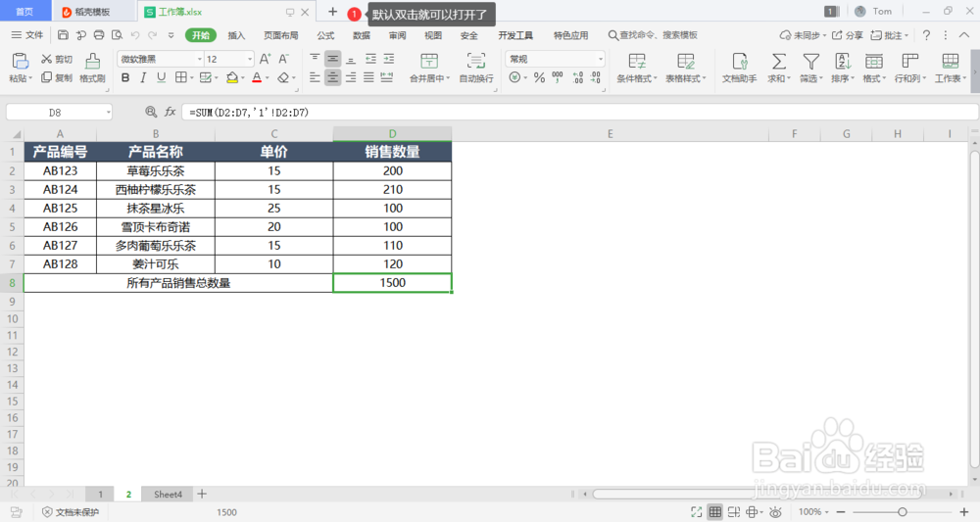This screenshot has height=522, width=980.
Task: Toggle middle vertical alignment
Action: (x=333, y=59)
